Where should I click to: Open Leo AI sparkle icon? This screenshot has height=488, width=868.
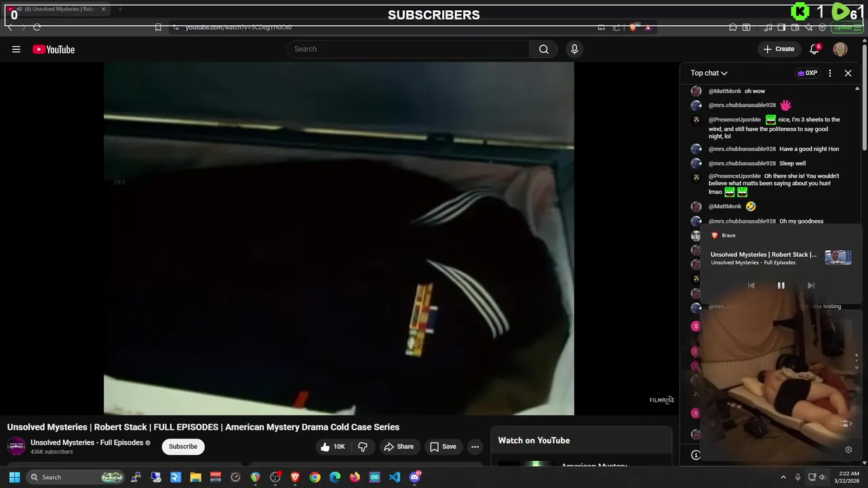click(808, 27)
